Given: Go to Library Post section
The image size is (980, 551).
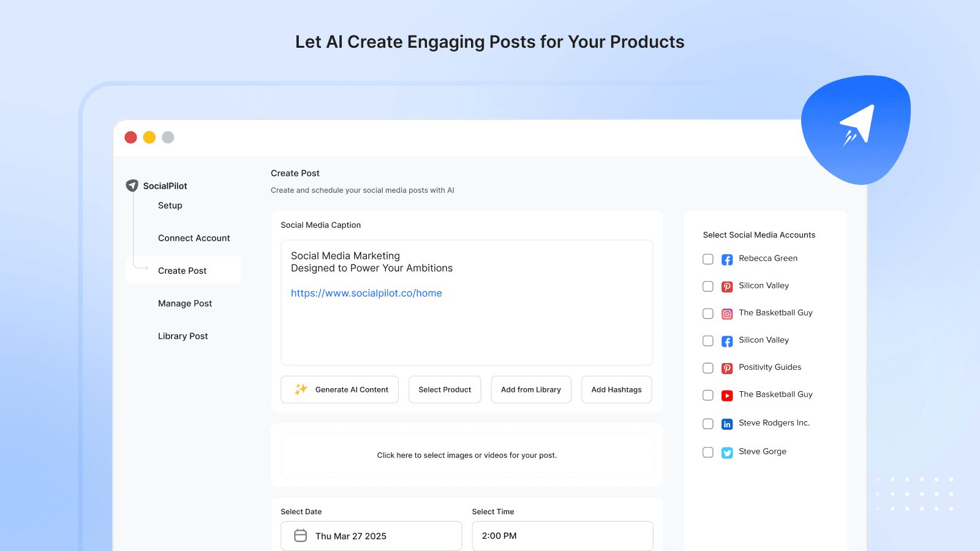Looking at the screenshot, I should click(x=183, y=335).
